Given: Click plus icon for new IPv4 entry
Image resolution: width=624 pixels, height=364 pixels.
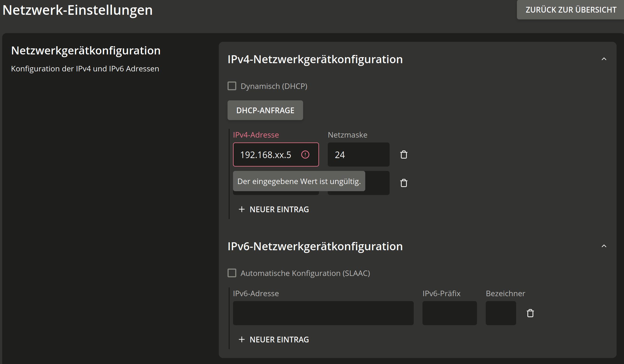Looking at the screenshot, I should pos(241,209).
